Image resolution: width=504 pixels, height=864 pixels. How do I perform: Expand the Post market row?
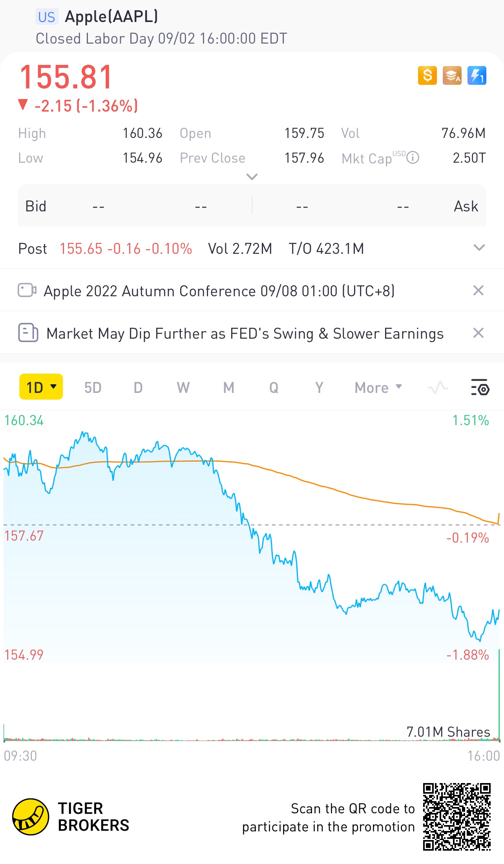479,248
